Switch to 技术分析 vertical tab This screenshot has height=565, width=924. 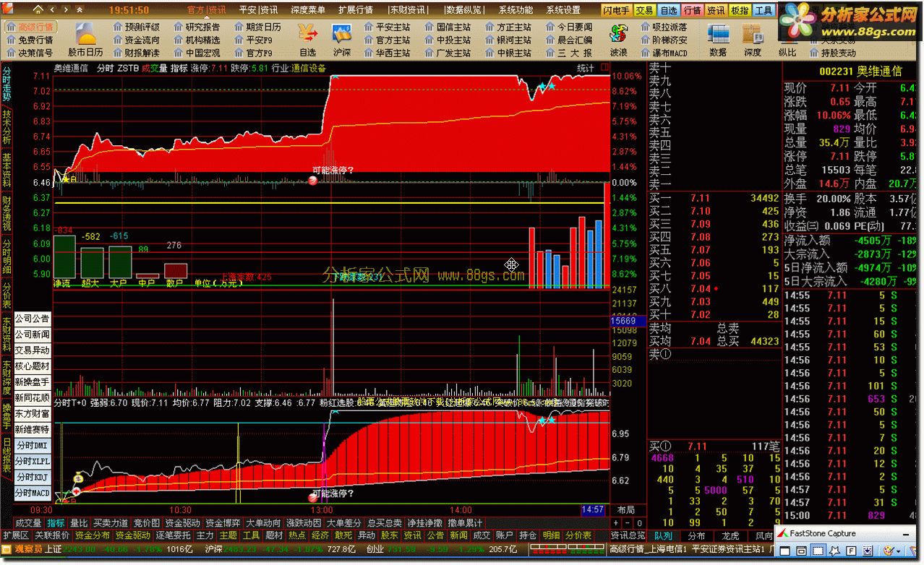(x=7, y=126)
